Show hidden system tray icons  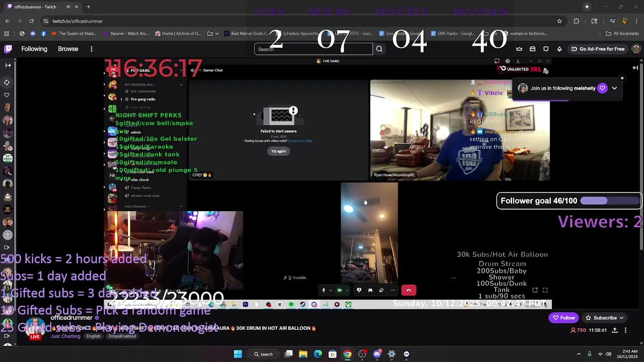[x=579, y=354]
